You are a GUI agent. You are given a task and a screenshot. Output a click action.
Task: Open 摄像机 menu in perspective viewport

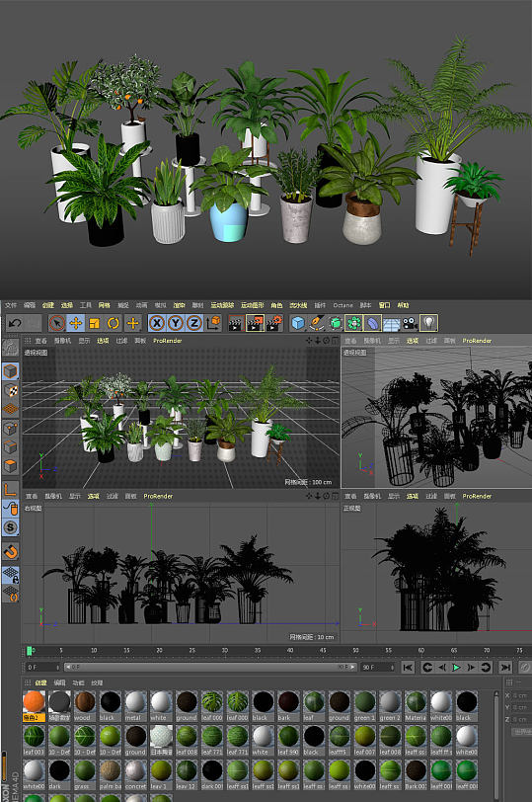point(62,341)
